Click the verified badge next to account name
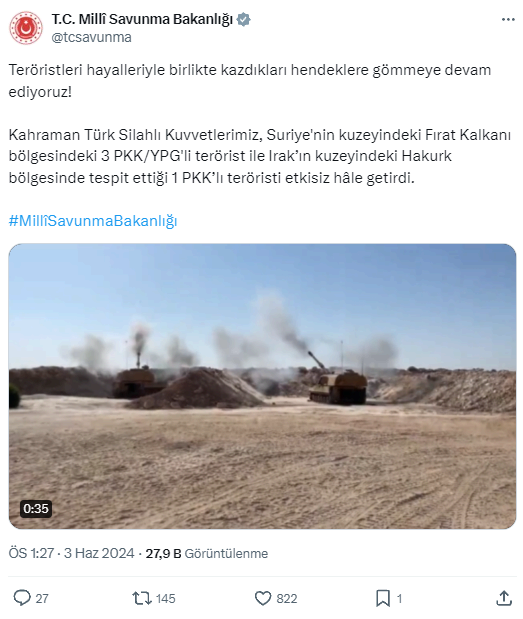 click(x=244, y=19)
